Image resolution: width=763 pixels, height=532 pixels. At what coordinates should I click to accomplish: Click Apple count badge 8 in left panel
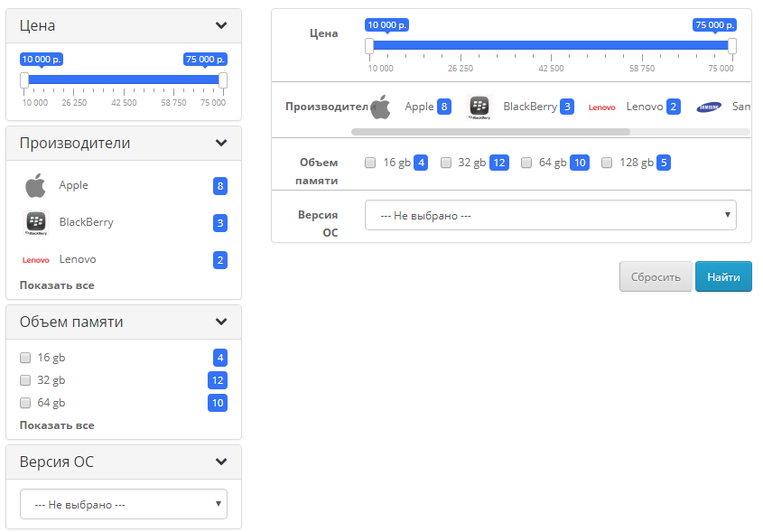click(220, 186)
